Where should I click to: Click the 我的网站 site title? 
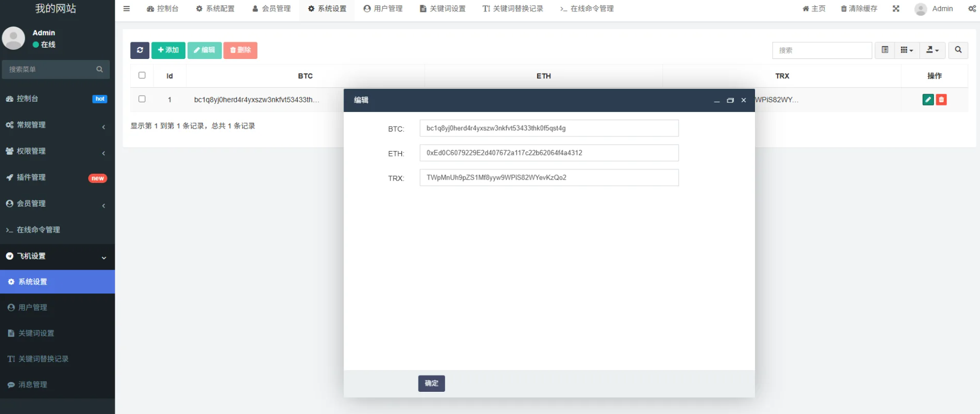56,9
